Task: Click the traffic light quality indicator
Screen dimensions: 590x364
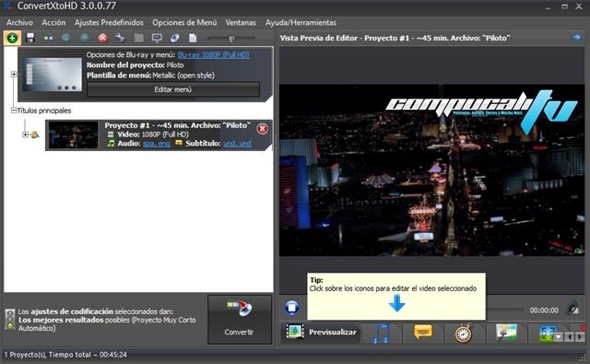Action: point(10,320)
